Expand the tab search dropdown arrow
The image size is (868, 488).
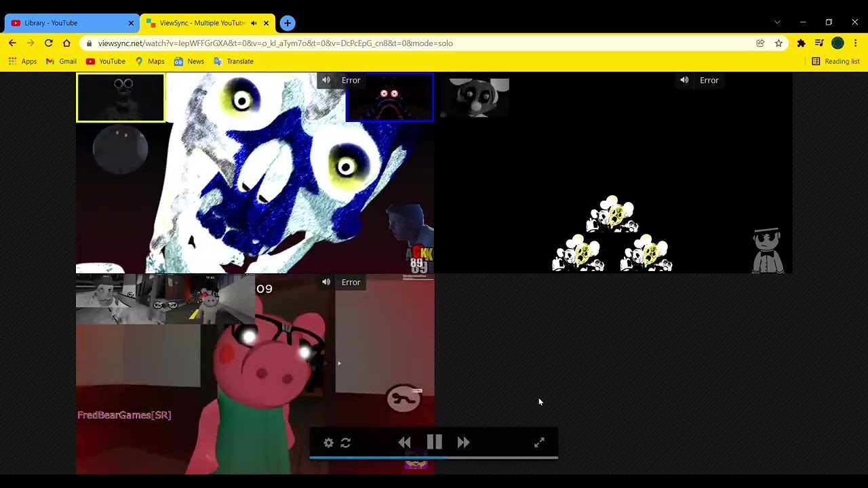[777, 22]
